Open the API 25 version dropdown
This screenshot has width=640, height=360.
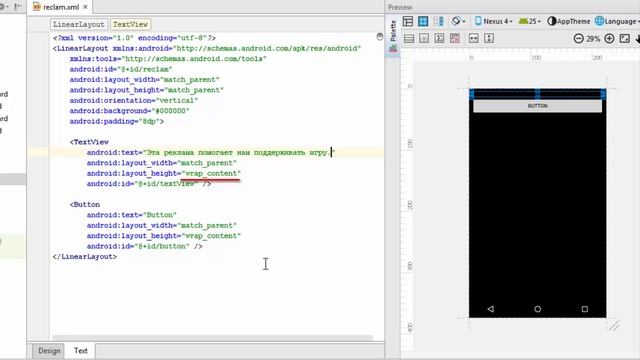tap(529, 21)
